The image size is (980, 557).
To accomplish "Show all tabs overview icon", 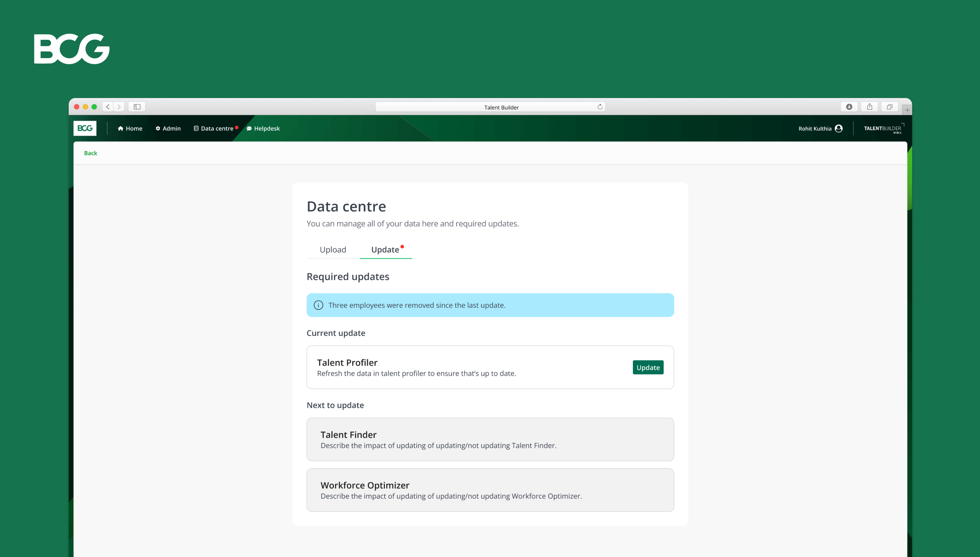I will coord(890,107).
